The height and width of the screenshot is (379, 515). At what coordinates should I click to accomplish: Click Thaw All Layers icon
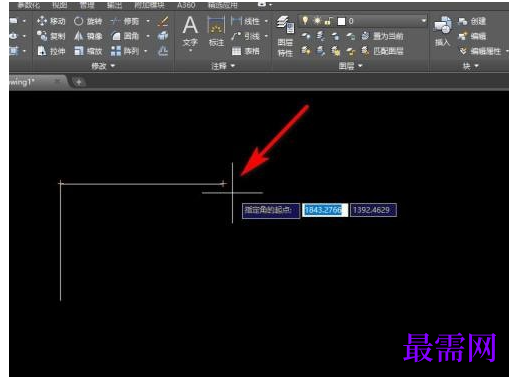tap(335, 51)
